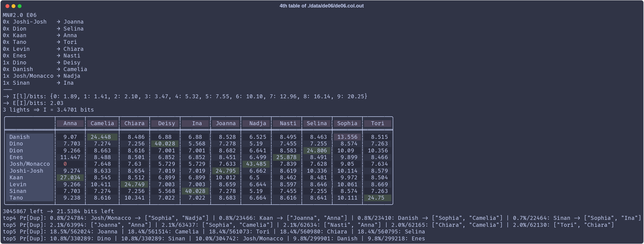Viewport: 644px width, 244px height.
Task: Click highlighted cell 40.028 in Deisy column
Action: [x=165, y=144]
